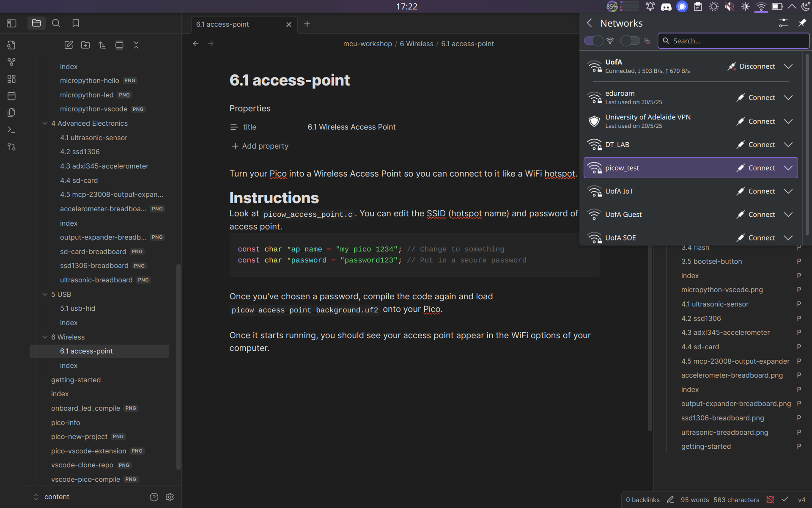Open the bookmarks tab in sidebar
Screen dimensions: 812x508
click(76, 23)
